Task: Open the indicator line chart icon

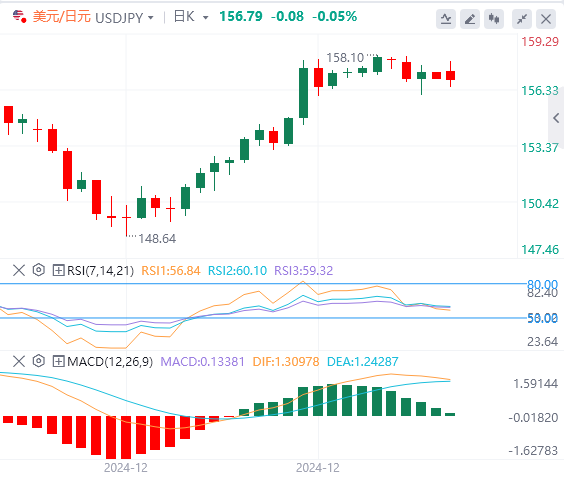Action: [x=446, y=19]
